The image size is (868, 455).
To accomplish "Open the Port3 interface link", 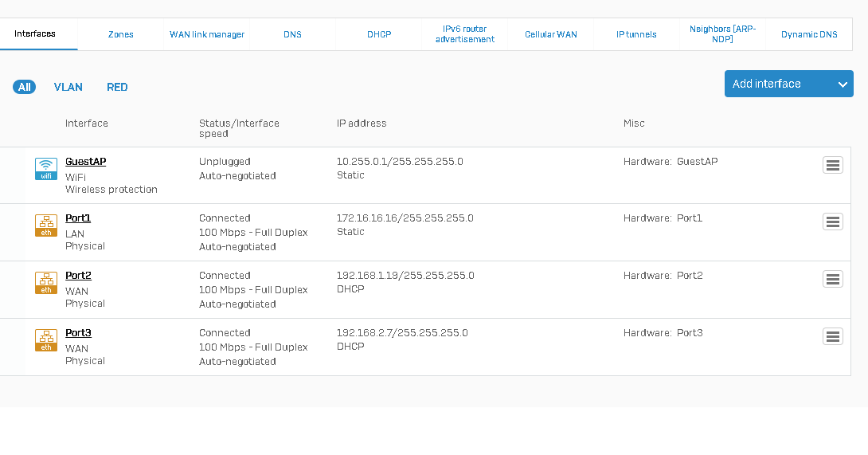I will click(78, 332).
